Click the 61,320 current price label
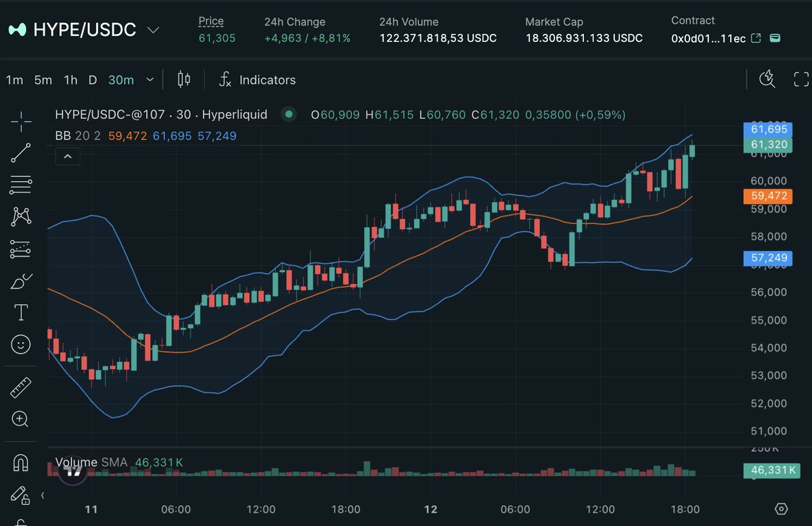 click(x=769, y=145)
